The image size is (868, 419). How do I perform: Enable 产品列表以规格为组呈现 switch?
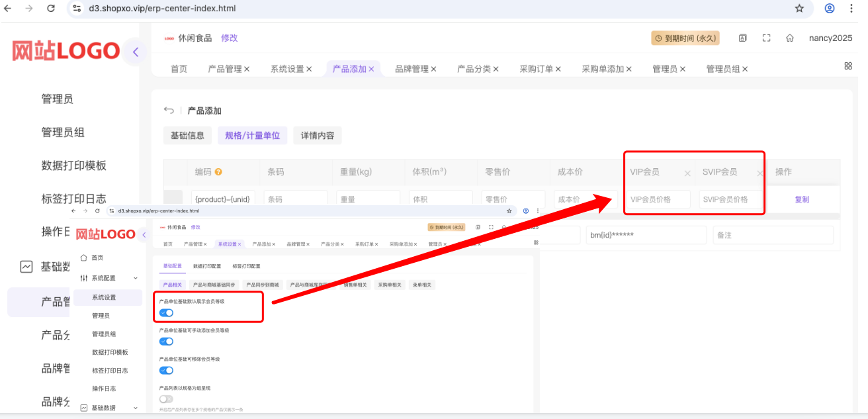(x=166, y=399)
